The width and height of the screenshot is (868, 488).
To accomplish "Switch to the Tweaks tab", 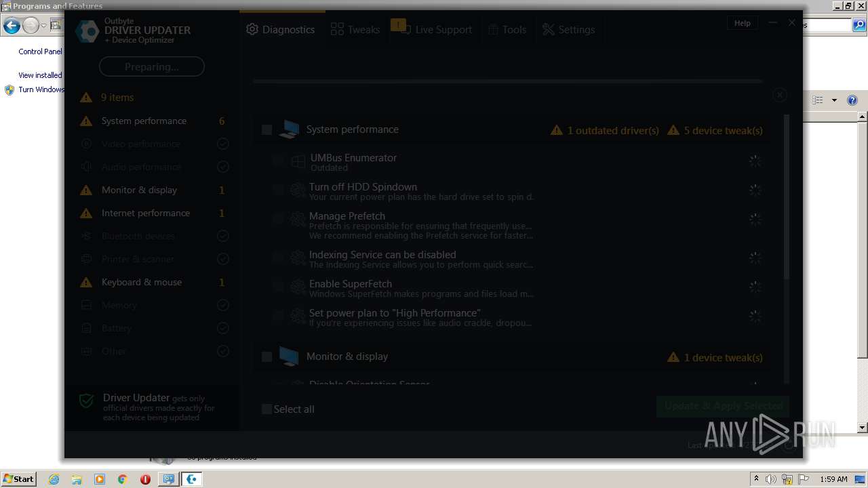I will click(355, 30).
